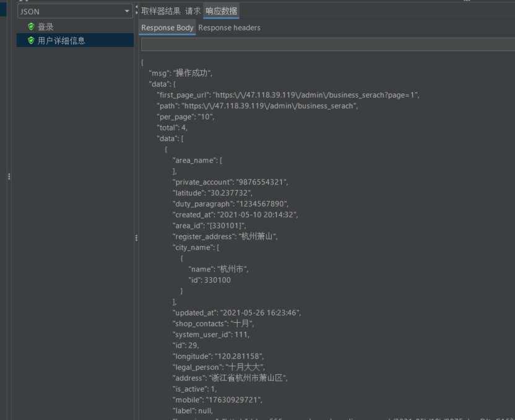Click the green shield icon beside 用户详细信息
This screenshot has width=515, height=420.
coord(31,40)
